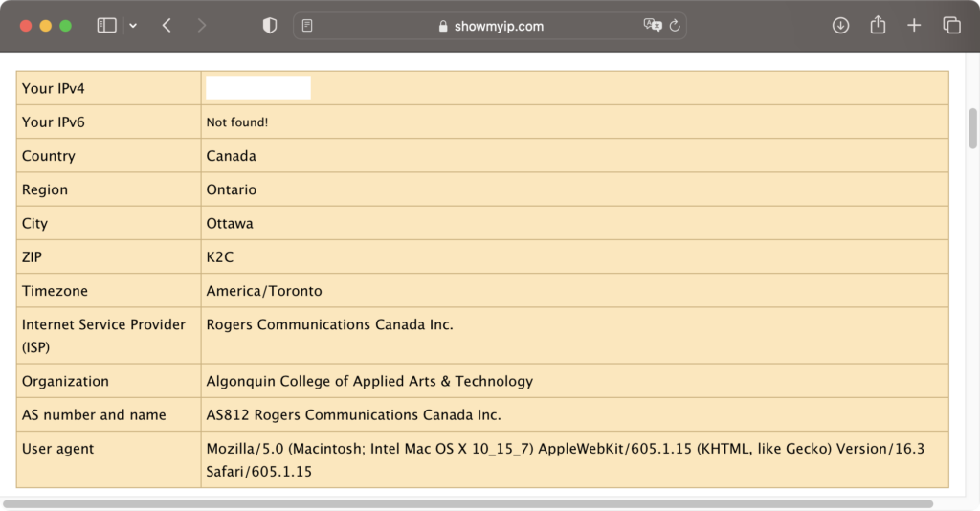
Task: Open the translate page icon
Action: point(653,25)
